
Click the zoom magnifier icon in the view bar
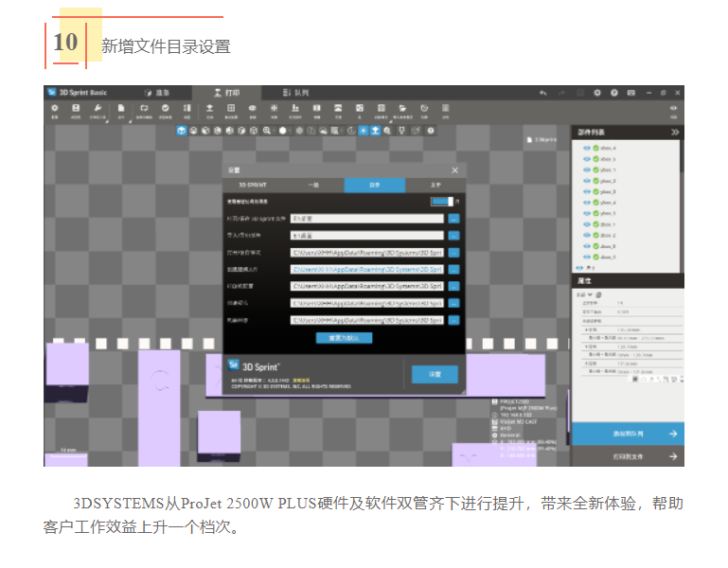tap(267, 131)
